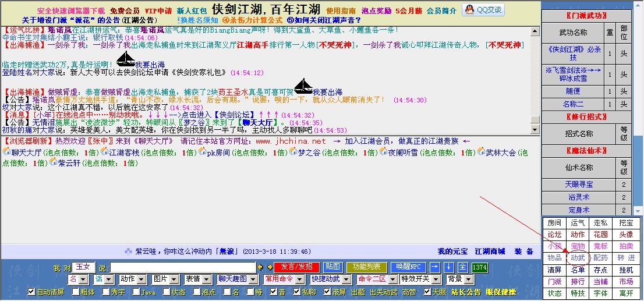Image resolution: width=644 pixels, height=301 pixels.
Task: Click the flower icon before 紫云哇 message
Action: coord(129,251)
